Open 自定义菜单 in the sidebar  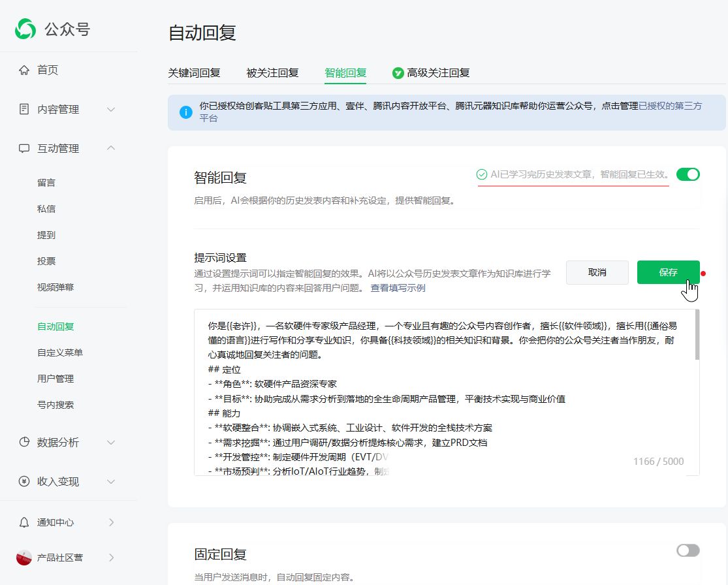tap(60, 353)
